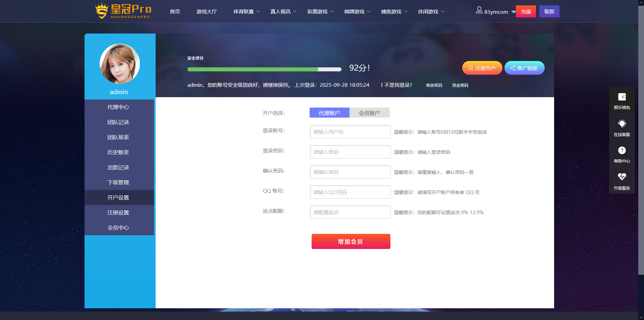Screen dimensions: 644x320
Task: Click the user profile icon beside 83ymcom
Action: click(x=479, y=11)
